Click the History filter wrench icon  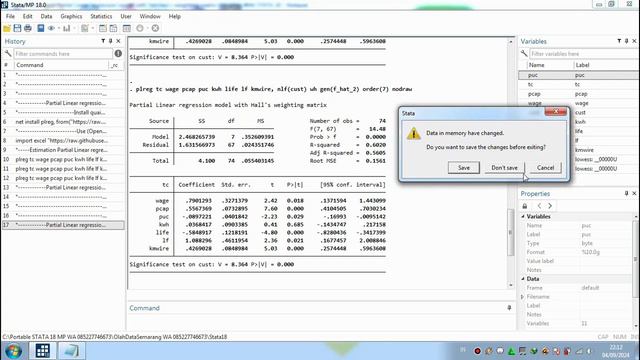pos(8,53)
